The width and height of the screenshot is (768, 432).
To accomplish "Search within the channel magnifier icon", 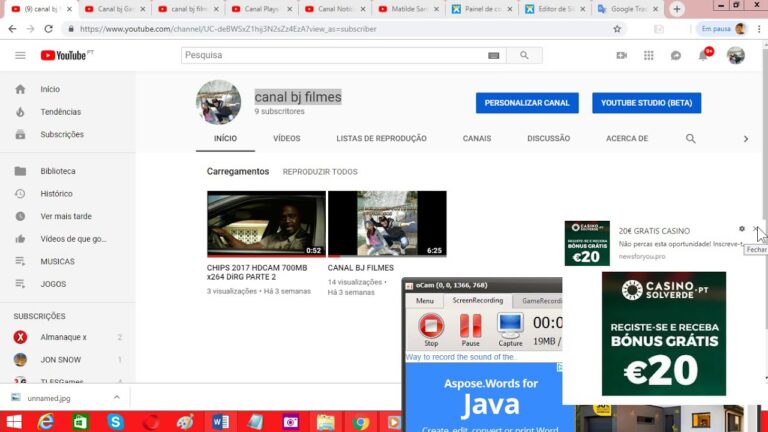I will tap(691, 139).
